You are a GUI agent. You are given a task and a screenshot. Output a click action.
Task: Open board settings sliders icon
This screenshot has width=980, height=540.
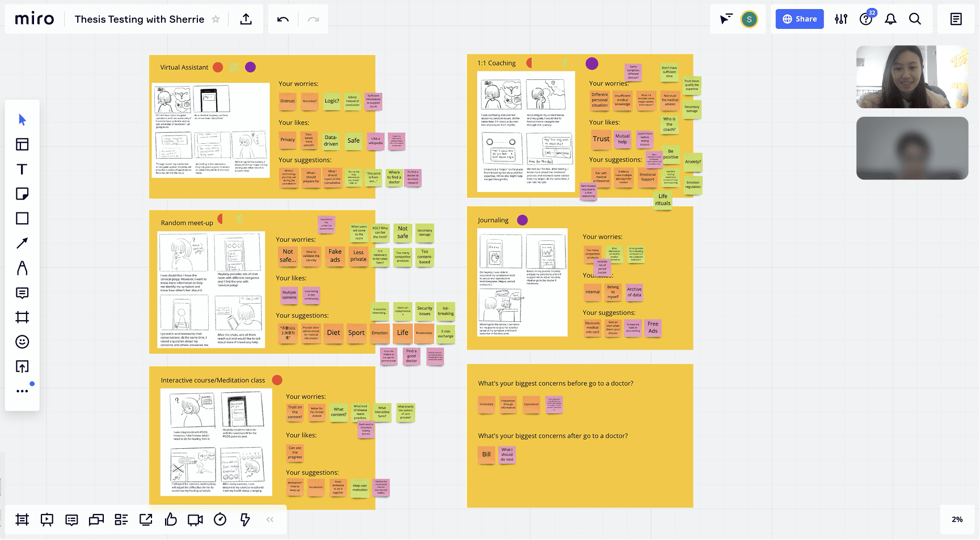841,19
